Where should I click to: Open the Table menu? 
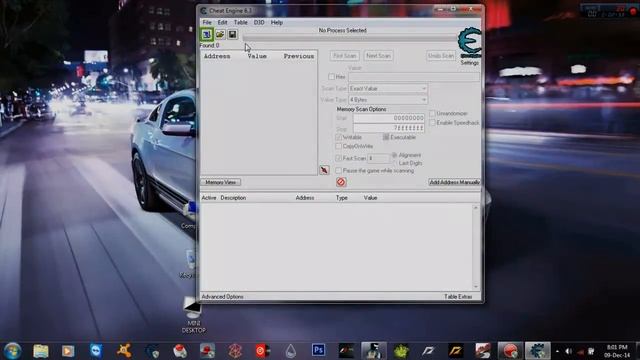240,22
